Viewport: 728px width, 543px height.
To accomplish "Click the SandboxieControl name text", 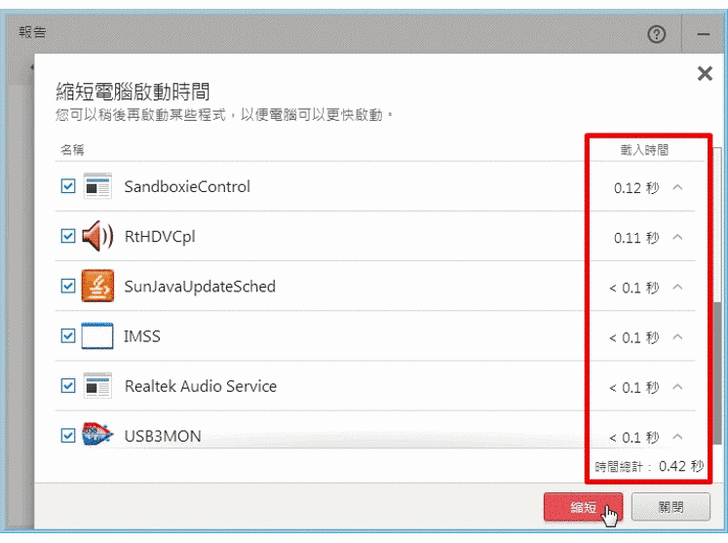I will point(187,187).
